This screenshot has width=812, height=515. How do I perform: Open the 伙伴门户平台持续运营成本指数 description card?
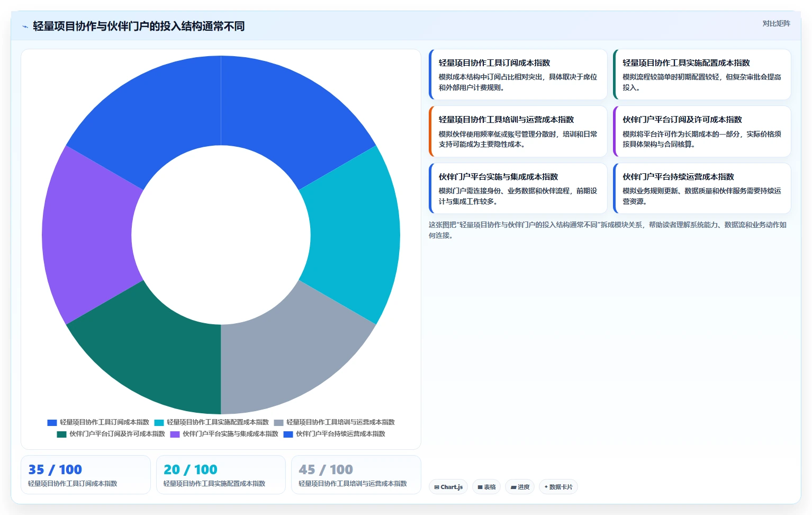click(702, 188)
